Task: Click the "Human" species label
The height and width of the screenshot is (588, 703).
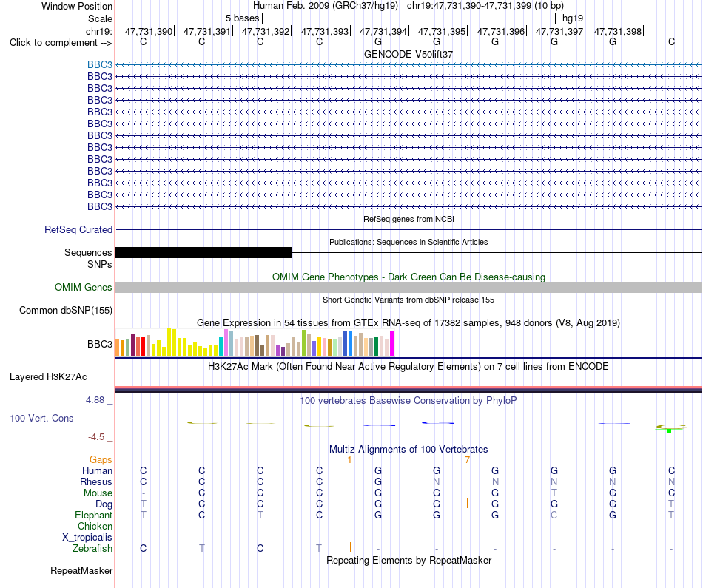Action: click(97, 470)
